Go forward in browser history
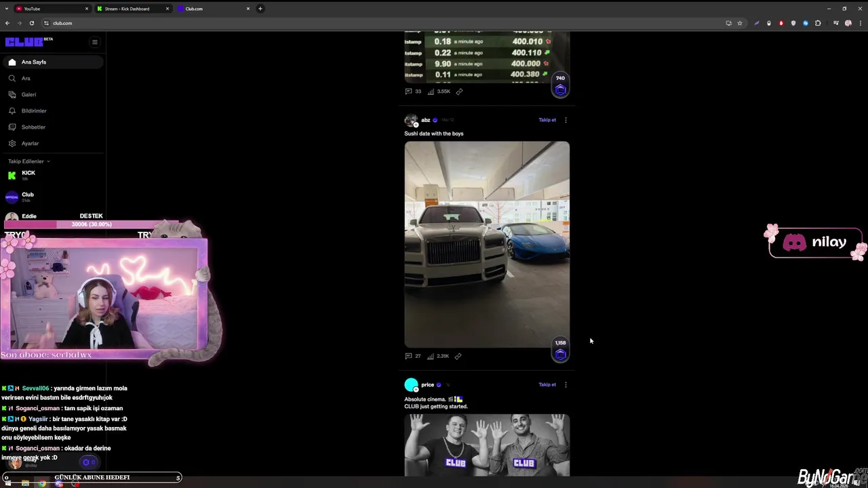The image size is (868, 488). (19, 23)
